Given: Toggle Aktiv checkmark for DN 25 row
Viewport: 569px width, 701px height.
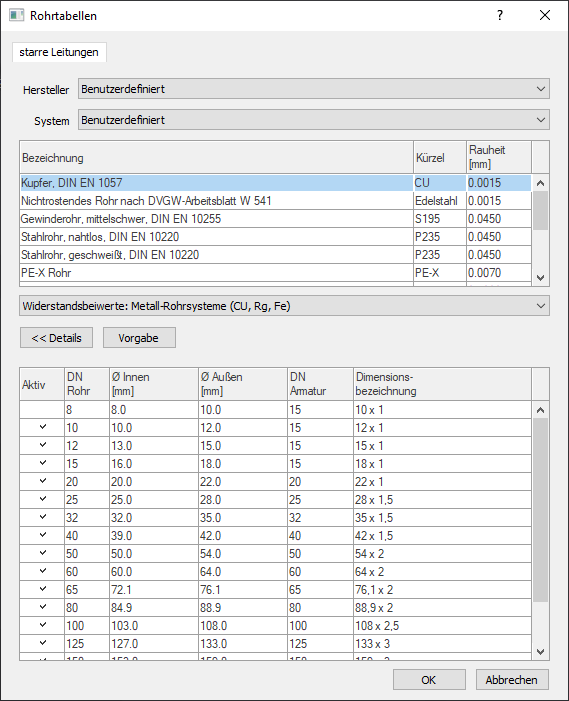Looking at the screenshot, I should tap(42, 499).
